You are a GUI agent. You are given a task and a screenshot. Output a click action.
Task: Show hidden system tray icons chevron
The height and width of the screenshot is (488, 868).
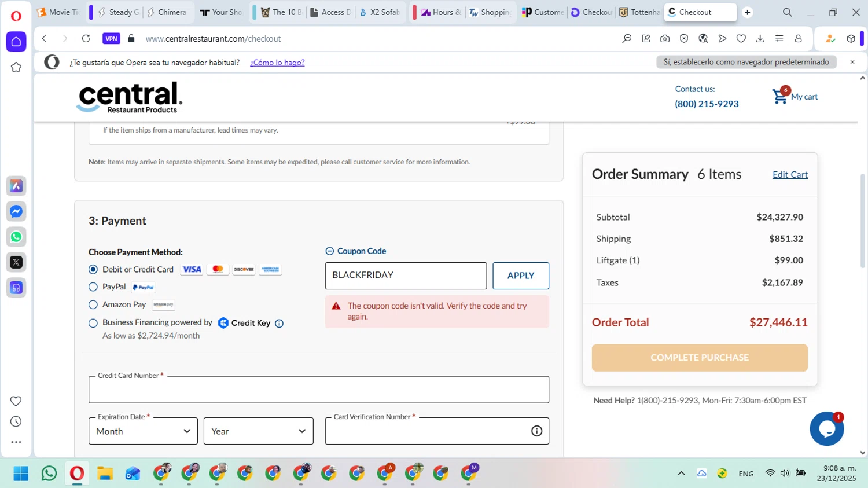coord(681,474)
